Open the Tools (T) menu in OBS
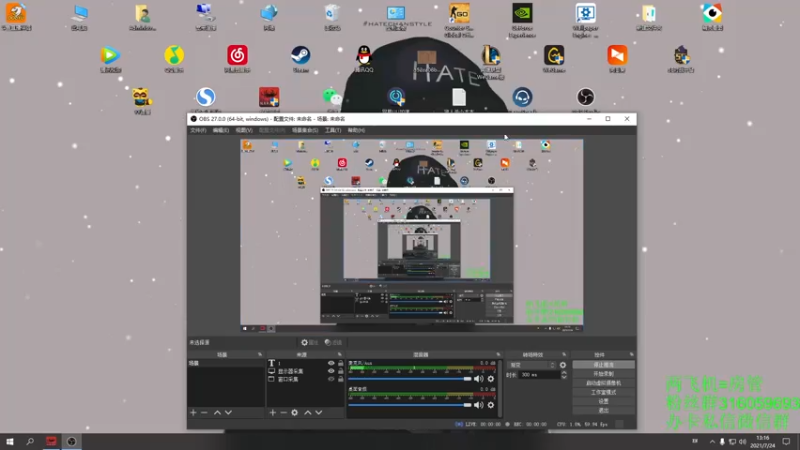The width and height of the screenshot is (800, 450). [333, 130]
